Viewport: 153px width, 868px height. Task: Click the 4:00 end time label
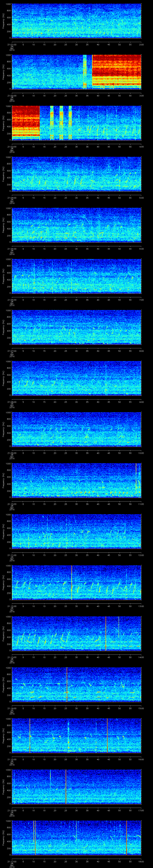click(x=141, y=147)
